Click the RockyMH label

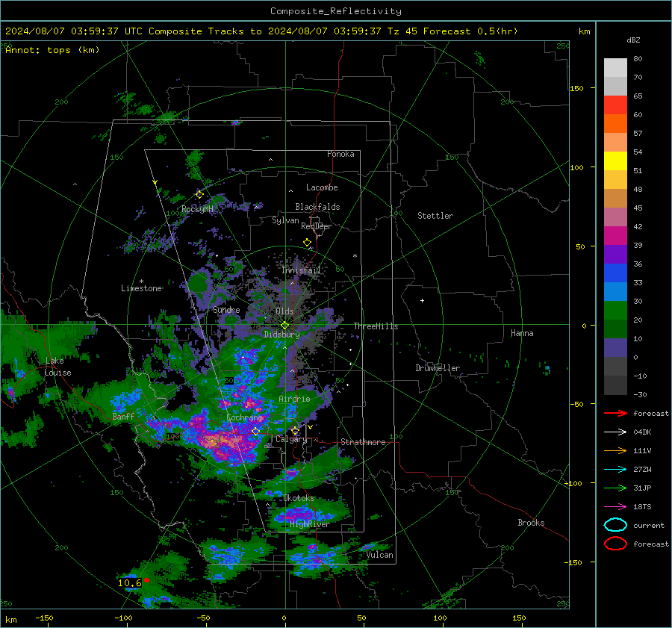coord(197,209)
